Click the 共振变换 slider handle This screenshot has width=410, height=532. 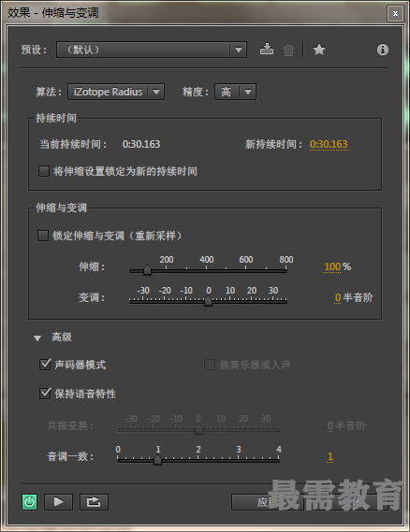(x=198, y=429)
